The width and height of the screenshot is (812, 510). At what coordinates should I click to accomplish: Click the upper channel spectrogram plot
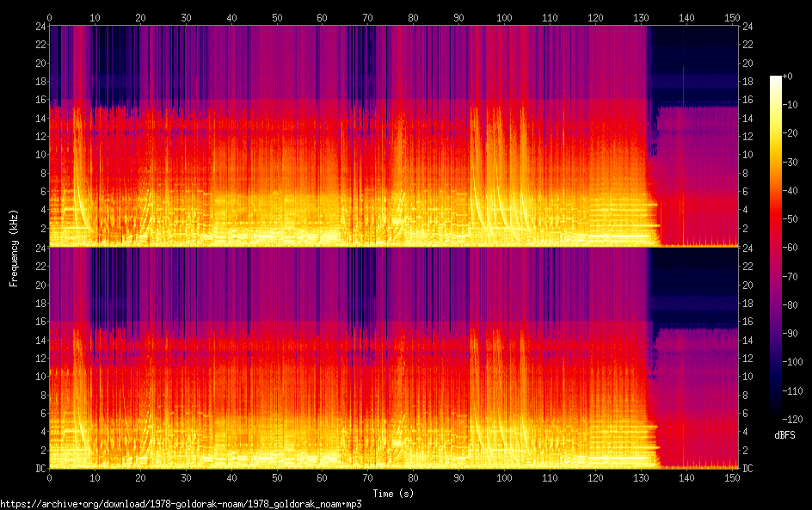point(394,136)
